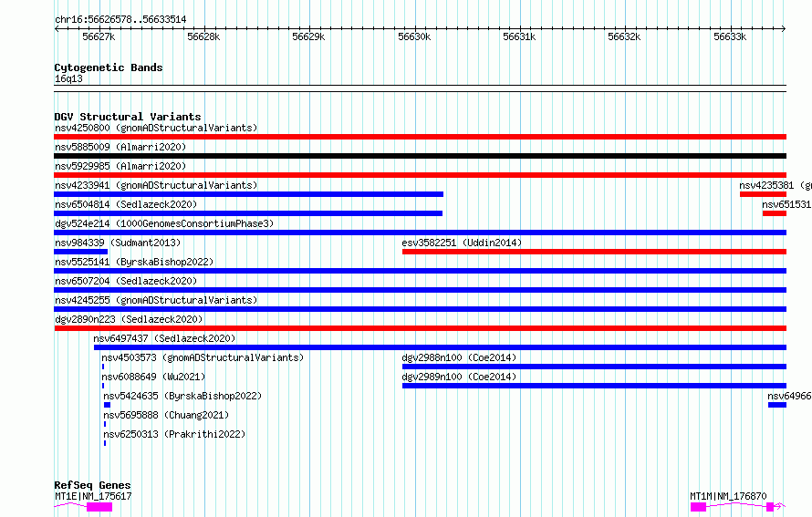This screenshot has height=517, width=812.
Task: Open nsv5695888 (Chuang2021) label
Action: [x=166, y=415]
